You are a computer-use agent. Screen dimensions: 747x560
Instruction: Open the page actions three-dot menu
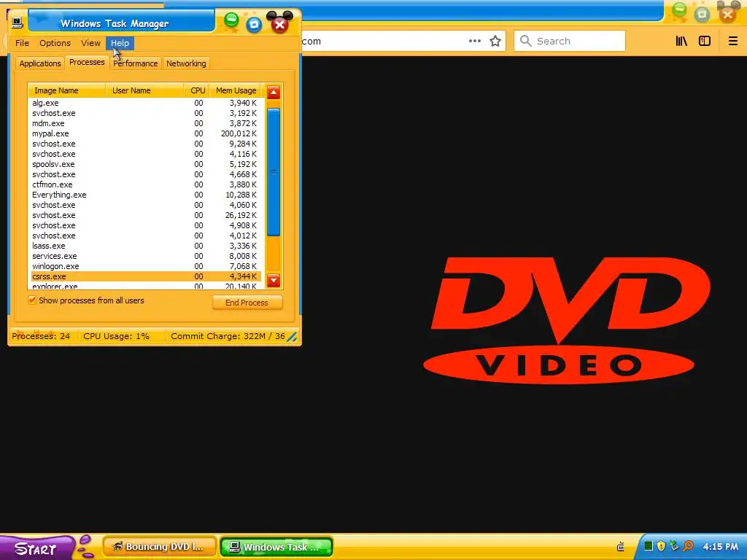[x=474, y=41]
